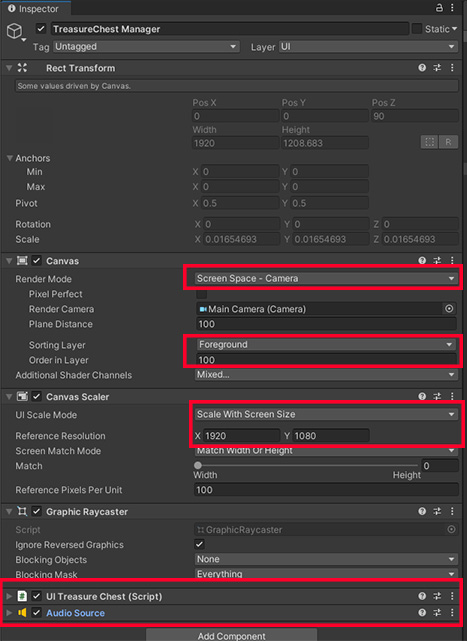Screen dimensions: 467x641
Task: Edit Reference Resolution Y field 1080
Action: (330, 436)
